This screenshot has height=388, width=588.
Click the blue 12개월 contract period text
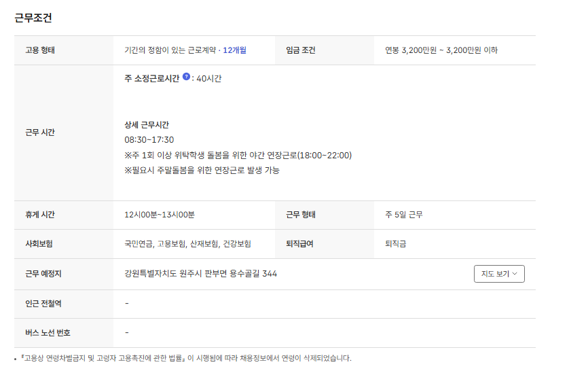[x=234, y=50]
